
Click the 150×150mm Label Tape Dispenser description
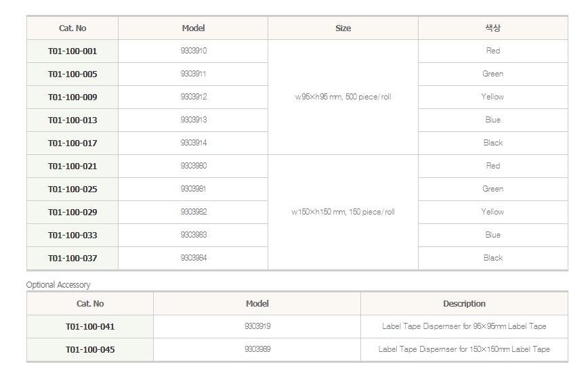click(x=464, y=349)
